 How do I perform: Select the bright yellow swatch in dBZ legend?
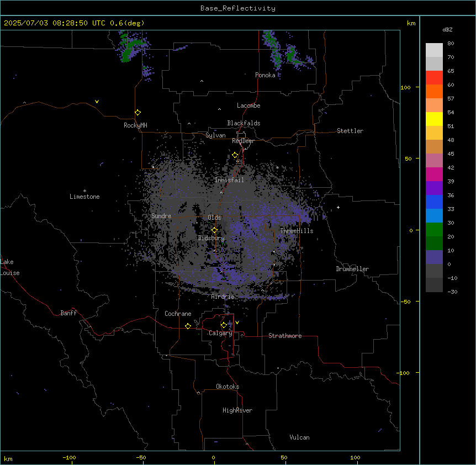pyautogui.click(x=434, y=119)
